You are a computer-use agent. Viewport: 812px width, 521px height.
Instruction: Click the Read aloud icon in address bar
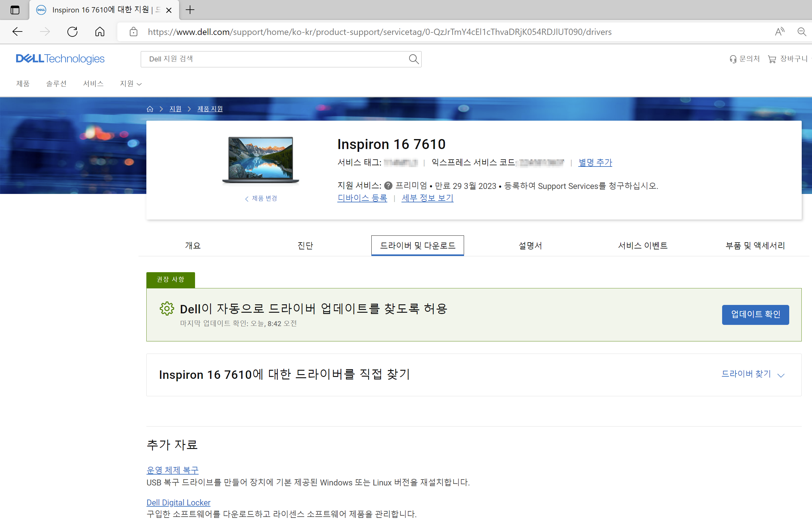point(780,32)
